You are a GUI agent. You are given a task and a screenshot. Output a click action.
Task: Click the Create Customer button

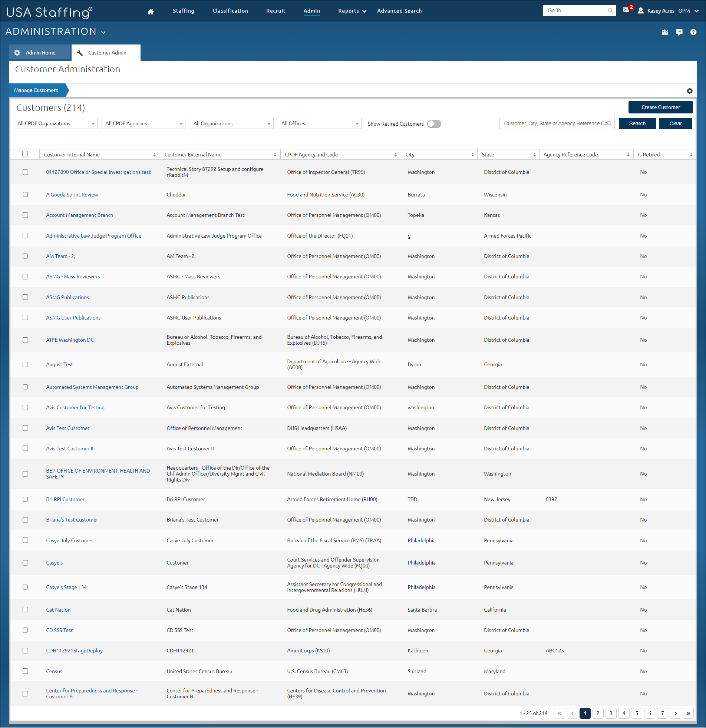660,107
